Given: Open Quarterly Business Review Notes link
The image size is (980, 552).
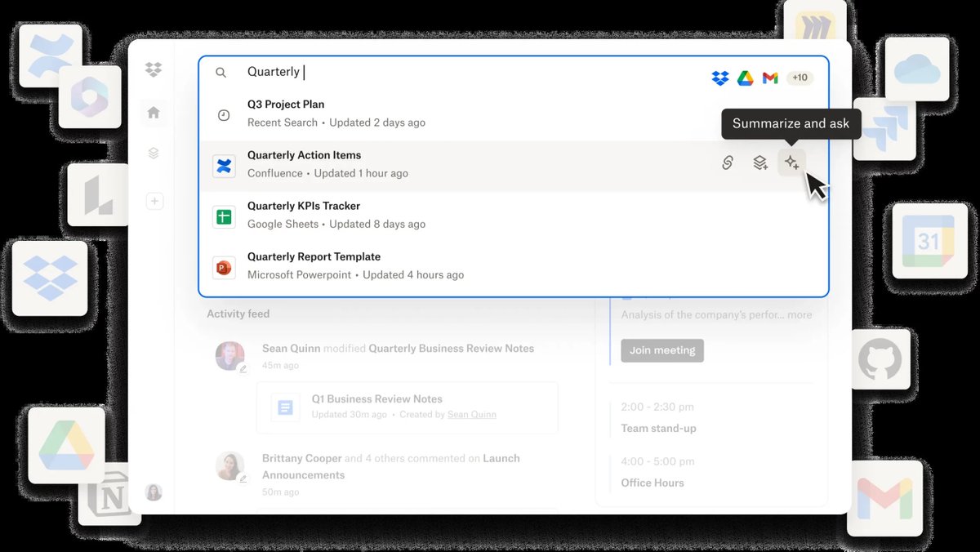Looking at the screenshot, I should pyautogui.click(x=451, y=349).
